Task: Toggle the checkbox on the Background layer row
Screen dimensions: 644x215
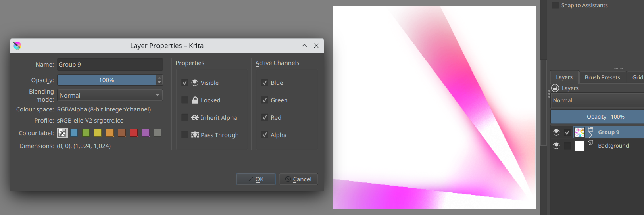Action: (x=567, y=146)
